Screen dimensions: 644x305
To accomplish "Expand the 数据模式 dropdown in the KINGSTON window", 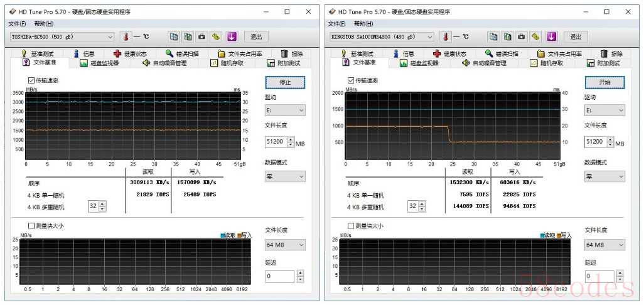I will 604,176.
